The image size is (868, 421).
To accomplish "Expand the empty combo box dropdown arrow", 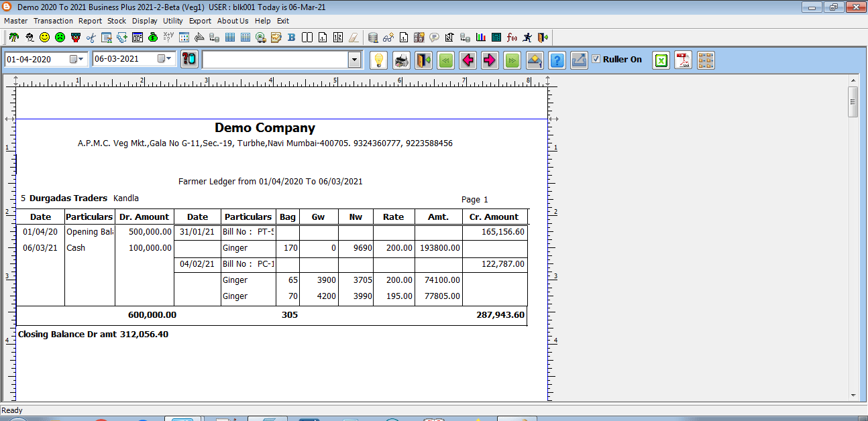I will click(354, 60).
